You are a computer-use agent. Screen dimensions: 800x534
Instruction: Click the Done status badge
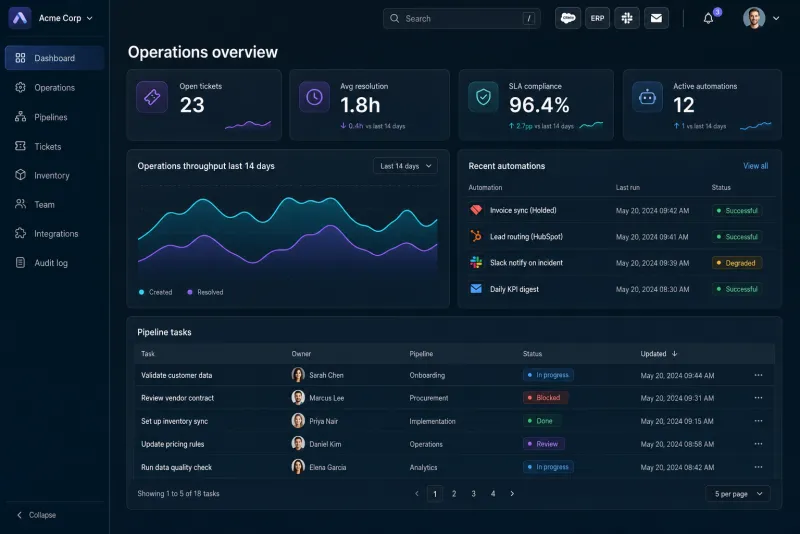(541, 421)
